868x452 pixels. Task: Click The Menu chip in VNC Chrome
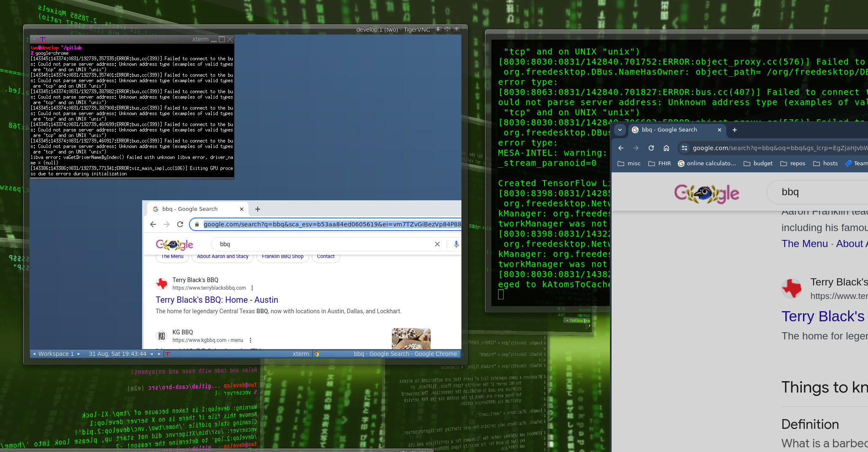pyautogui.click(x=172, y=256)
